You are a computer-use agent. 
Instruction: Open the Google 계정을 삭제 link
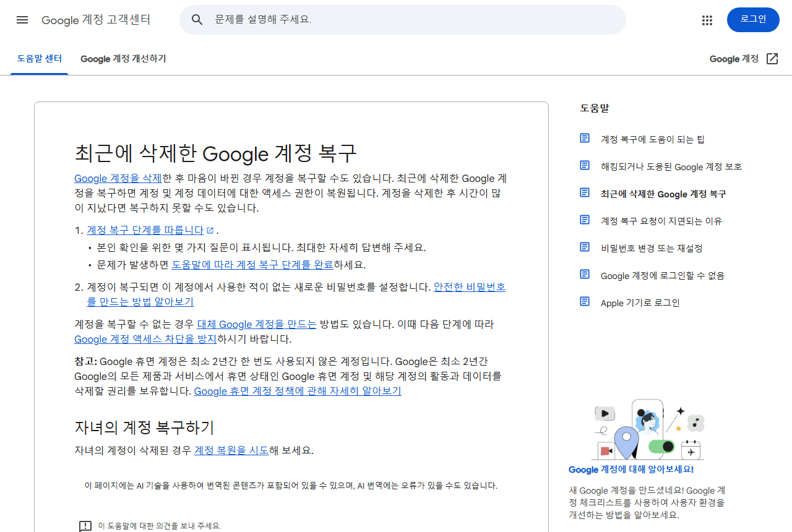118,178
